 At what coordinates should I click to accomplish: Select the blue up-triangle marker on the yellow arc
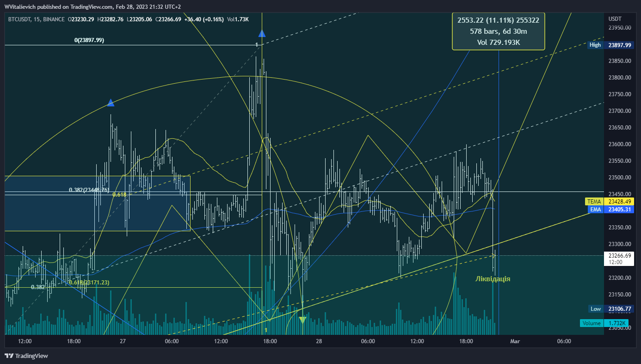point(111,103)
